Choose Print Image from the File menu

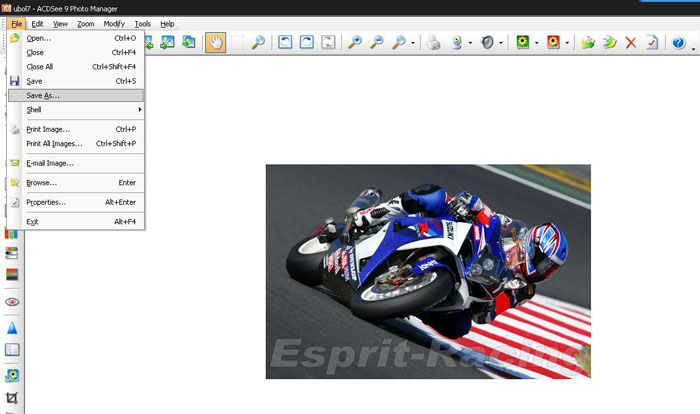coord(48,129)
